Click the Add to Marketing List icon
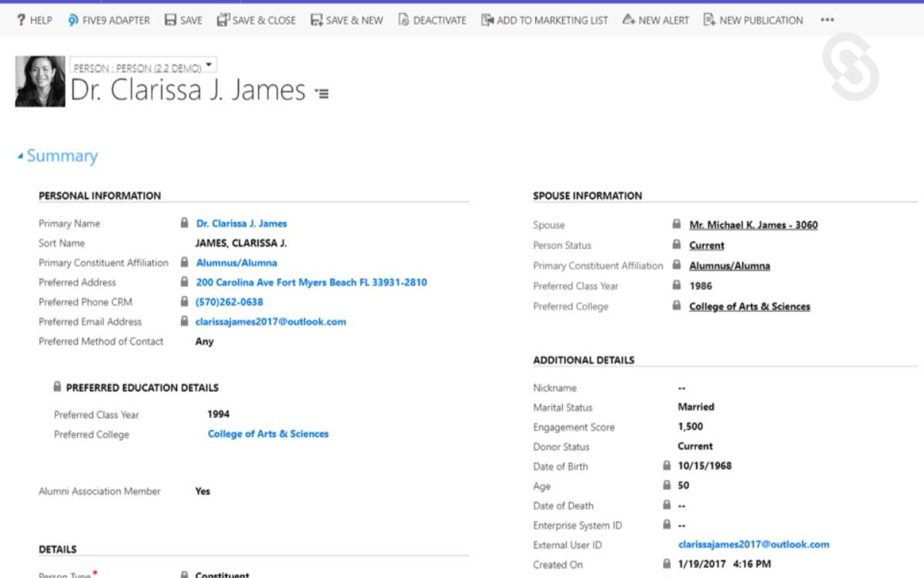 (x=487, y=19)
